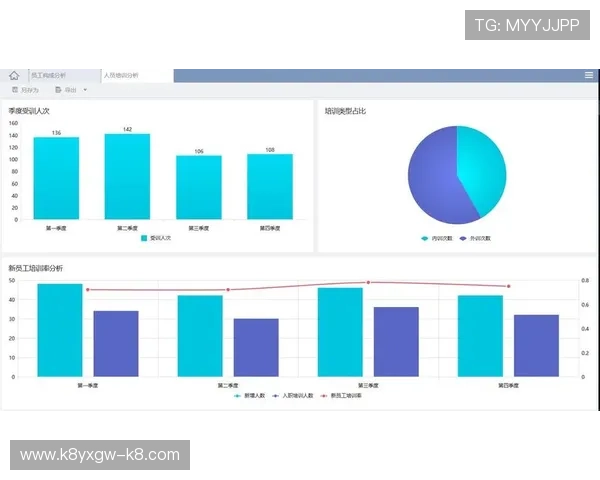This screenshot has width=600, height=480.
Task: Click 第四季度 purple bar in 新员工培训率分析
Action: pos(536,346)
